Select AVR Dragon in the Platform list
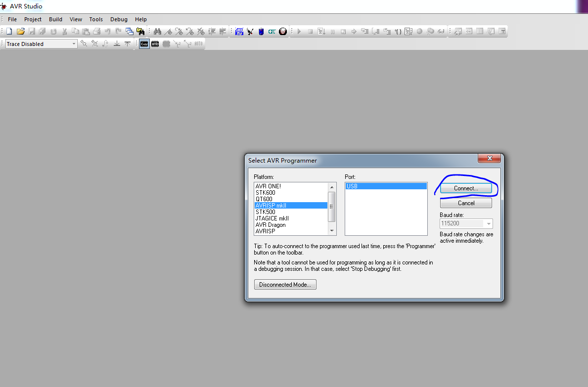Viewport: 588px width, 387px height. (x=291, y=225)
